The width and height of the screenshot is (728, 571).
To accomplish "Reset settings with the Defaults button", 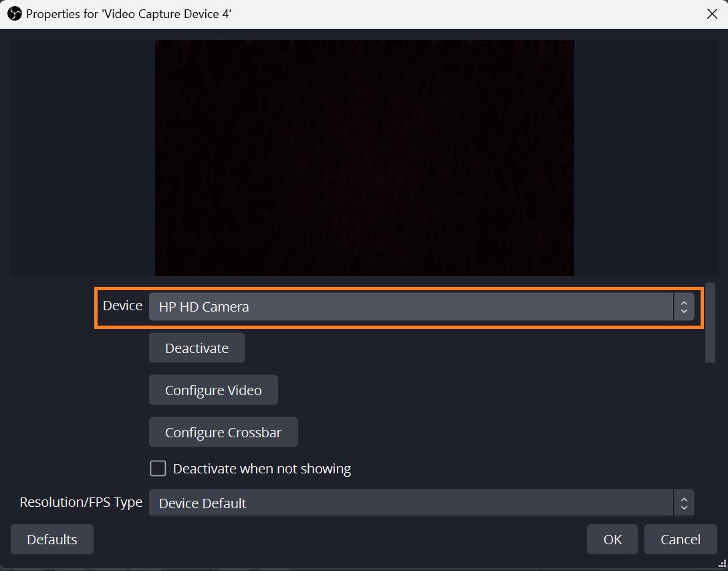I will pos(52,539).
